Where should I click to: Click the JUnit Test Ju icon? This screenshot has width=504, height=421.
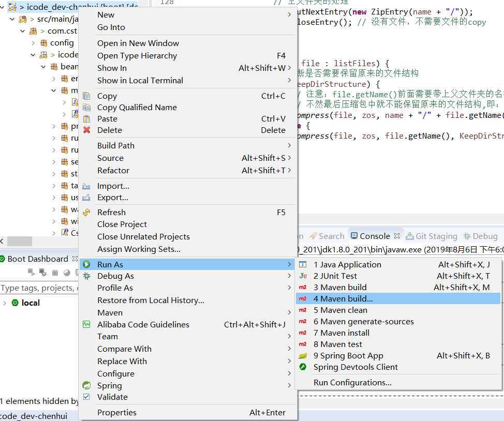coord(303,276)
